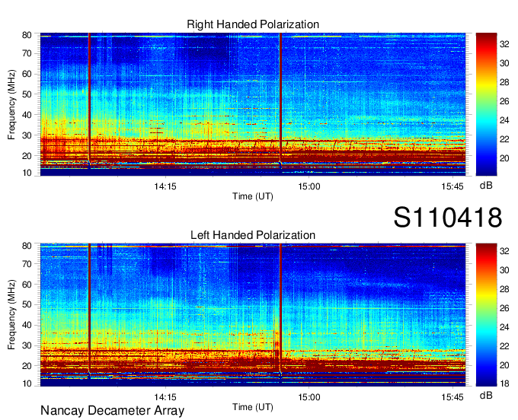The height and width of the screenshot is (420, 518).
Task: Click the 20 MHz tick on the right-handed plot
Action: pos(27,156)
